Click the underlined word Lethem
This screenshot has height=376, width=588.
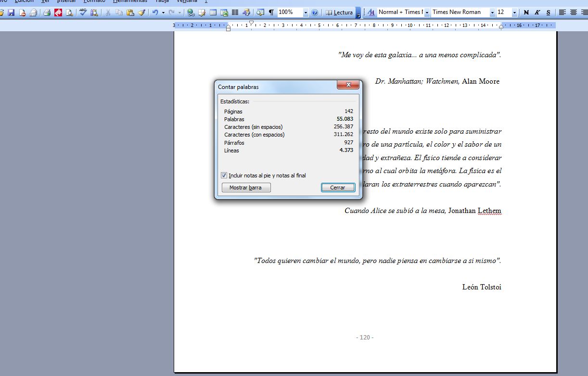pyautogui.click(x=489, y=211)
